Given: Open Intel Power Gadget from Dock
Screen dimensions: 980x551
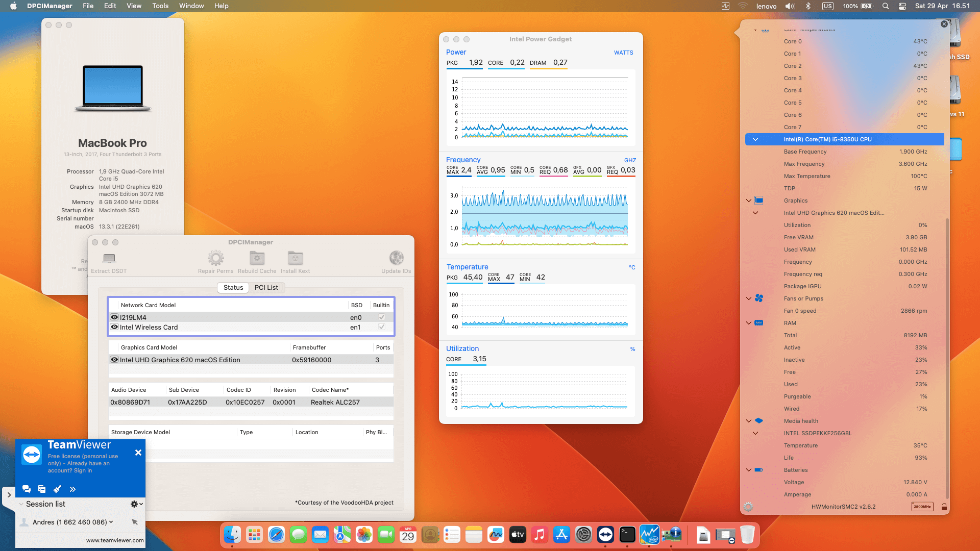Looking at the screenshot, I should [649, 535].
